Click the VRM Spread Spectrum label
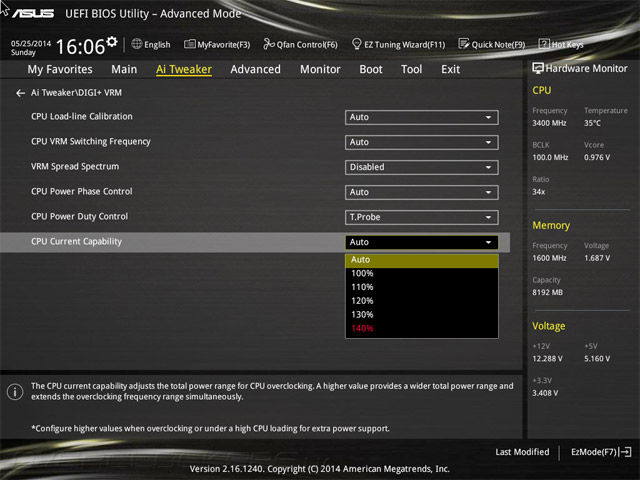The height and width of the screenshot is (480, 640). tap(75, 167)
